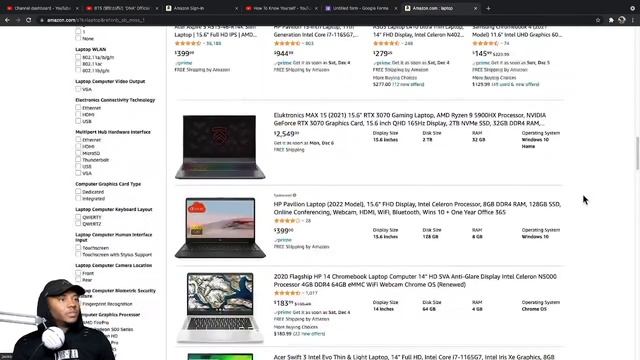The width and height of the screenshot is (640, 360).
Task: Check the Front camera location filter
Action: [x=78, y=273]
